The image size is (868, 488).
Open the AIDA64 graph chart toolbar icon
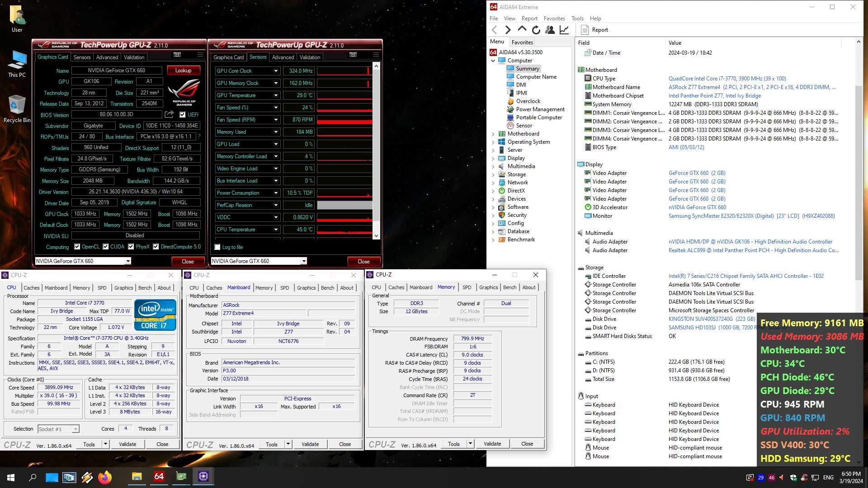coord(564,30)
